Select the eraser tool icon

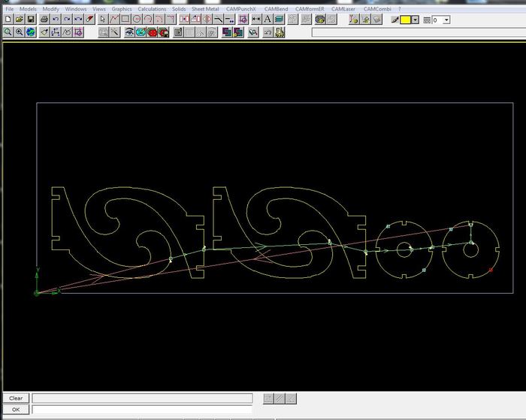tap(90, 20)
